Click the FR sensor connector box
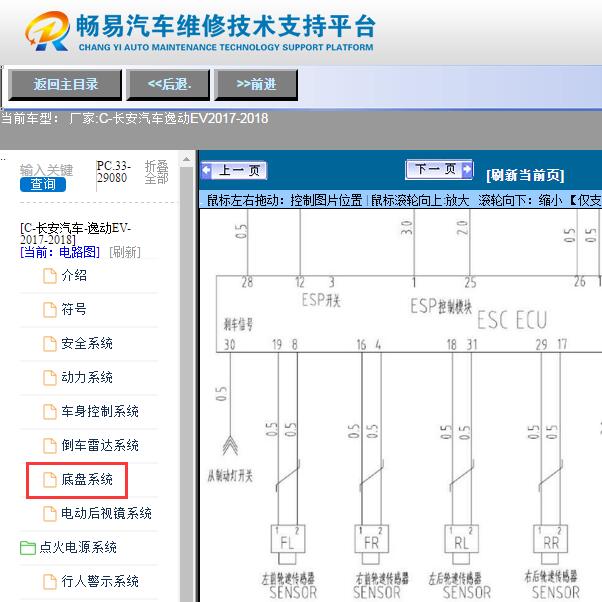This screenshot has width=602, height=602. [x=372, y=539]
